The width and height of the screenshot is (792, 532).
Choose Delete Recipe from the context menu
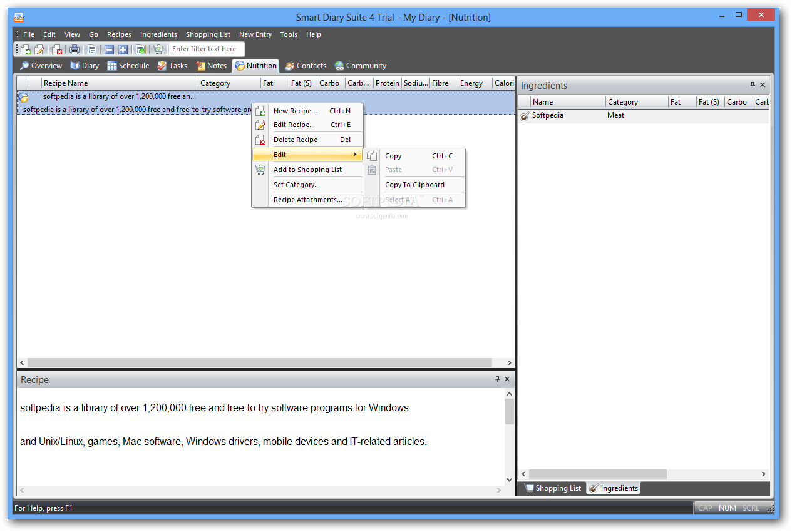[307, 140]
